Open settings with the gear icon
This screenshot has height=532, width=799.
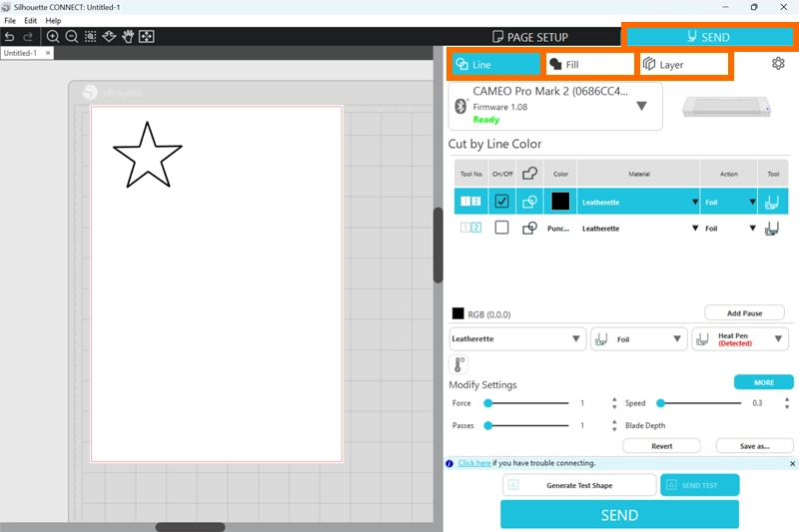(x=778, y=64)
